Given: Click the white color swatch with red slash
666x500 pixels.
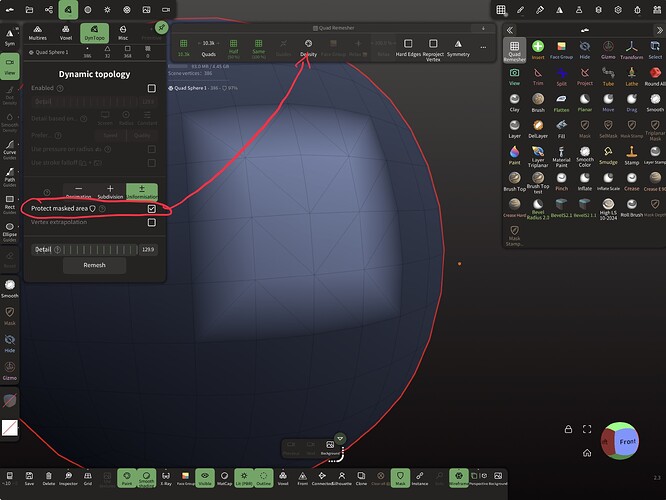Looking at the screenshot, I should coord(9,428).
